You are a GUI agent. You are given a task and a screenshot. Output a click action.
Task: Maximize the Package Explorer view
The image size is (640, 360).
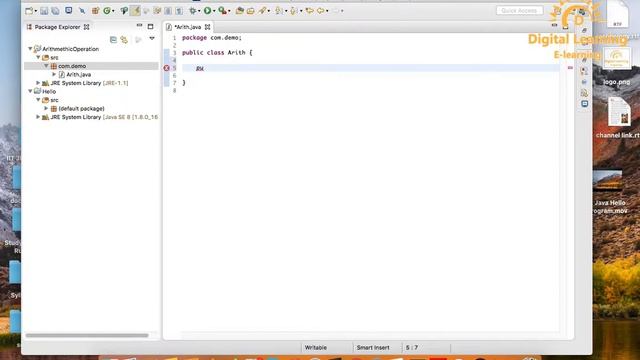pyautogui.click(x=151, y=27)
